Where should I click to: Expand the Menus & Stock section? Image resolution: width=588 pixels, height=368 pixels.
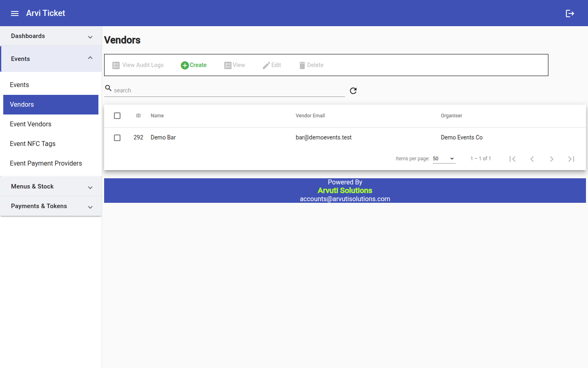51,186
